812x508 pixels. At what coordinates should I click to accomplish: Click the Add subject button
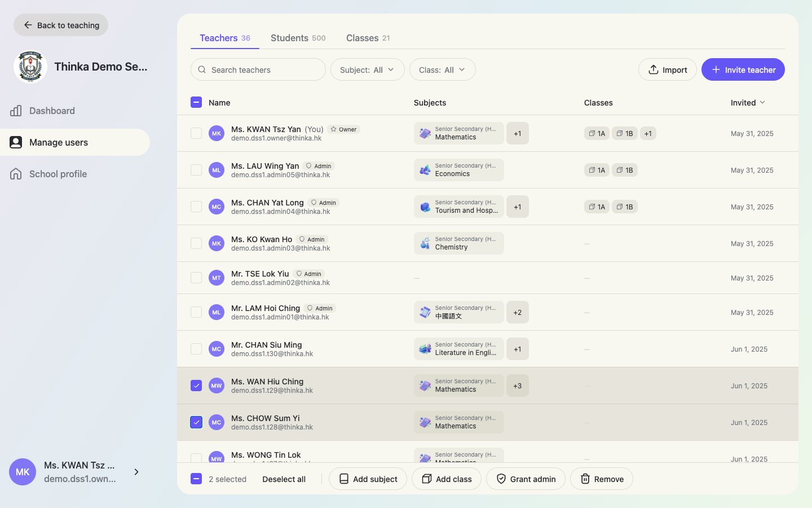click(368, 479)
